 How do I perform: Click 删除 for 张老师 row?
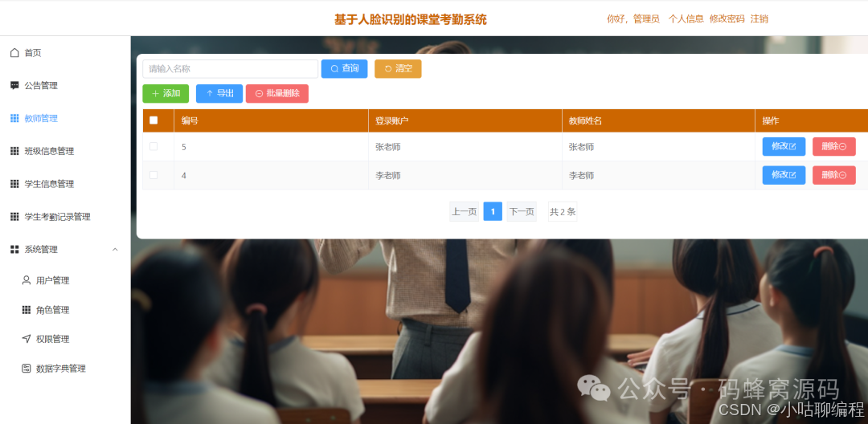[x=834, y=146]
